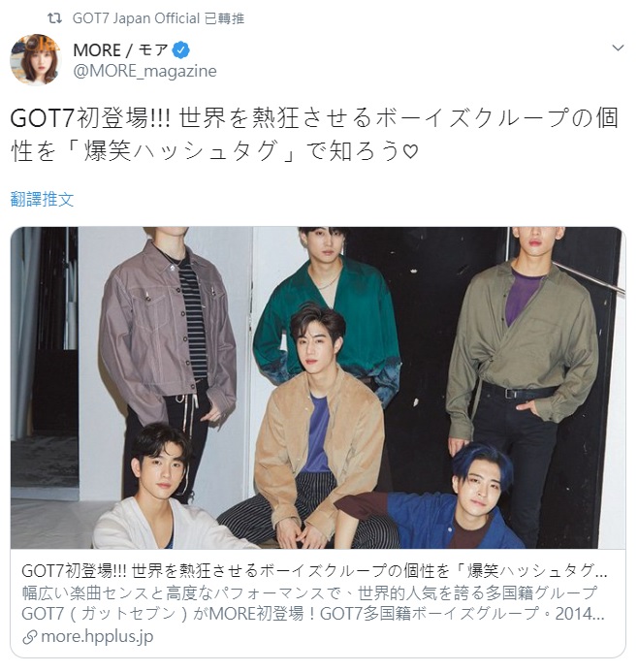Open the GOT7 group photo preview
The image size is (638, 672).
(x=318, y=388)
